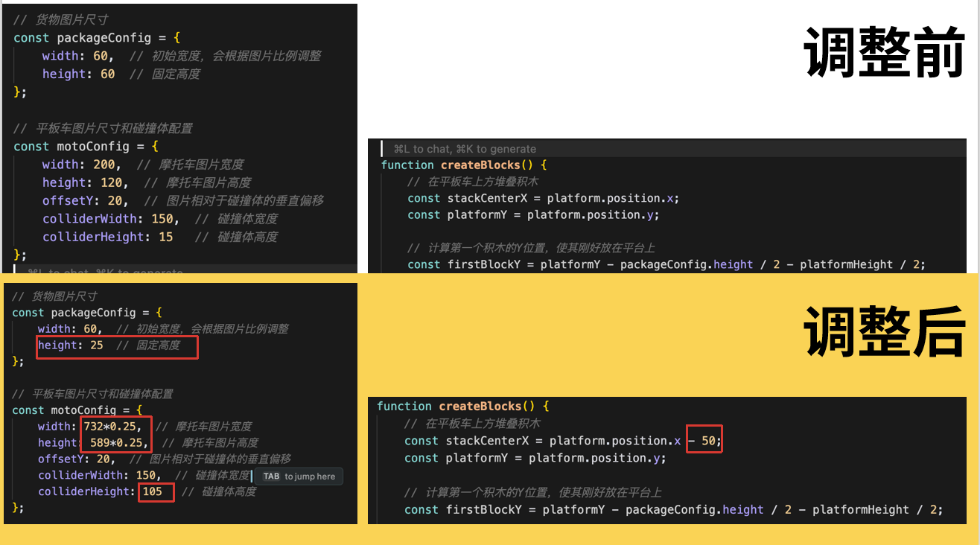Click the red-boxed colliderHeight value 105

[155, 491]
